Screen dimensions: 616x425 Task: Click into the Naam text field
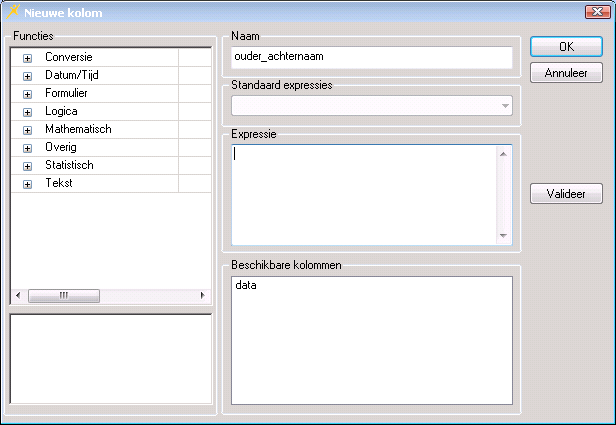pos(371,57)
